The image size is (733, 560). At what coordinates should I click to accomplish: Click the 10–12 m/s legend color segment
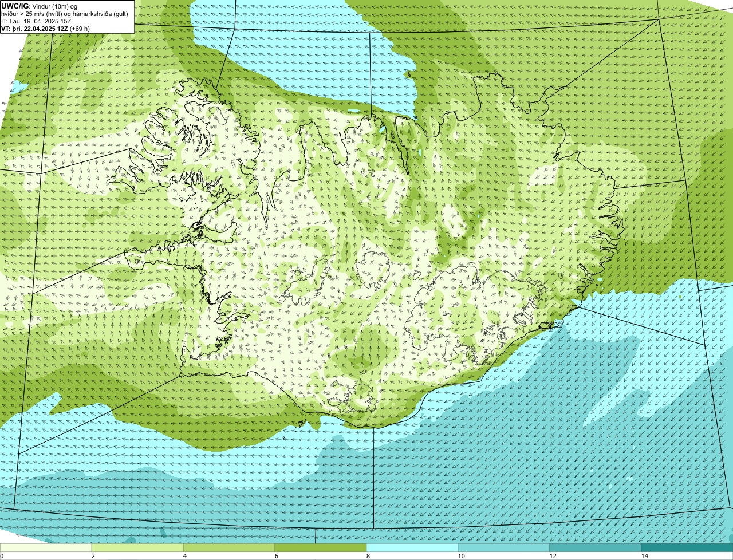[504, 547]
